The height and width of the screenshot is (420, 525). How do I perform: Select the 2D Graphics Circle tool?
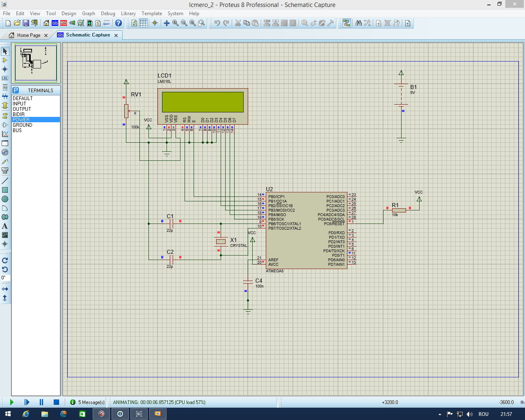pos(5,199)
